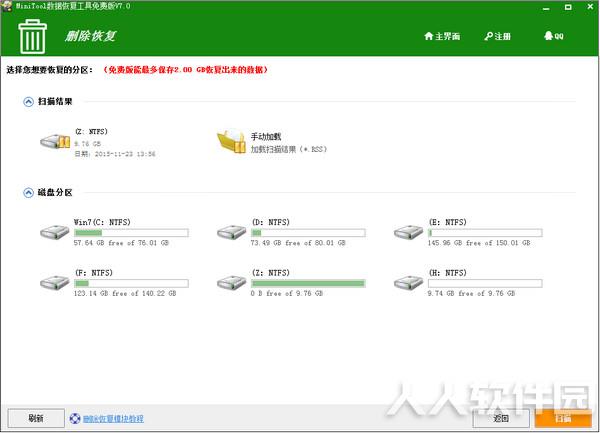Click the MiniTool app icon in title bar

7,6
